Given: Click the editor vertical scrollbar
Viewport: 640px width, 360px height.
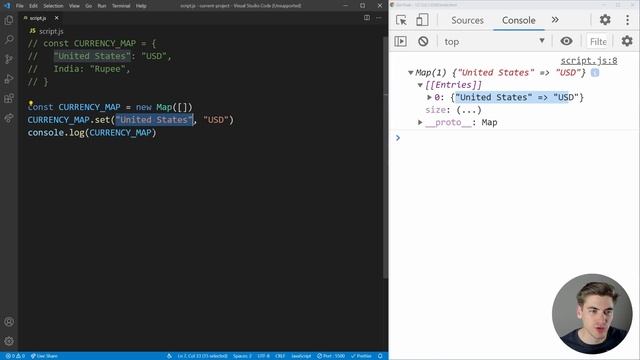Looking at the screenshot, I should point(385,157).
